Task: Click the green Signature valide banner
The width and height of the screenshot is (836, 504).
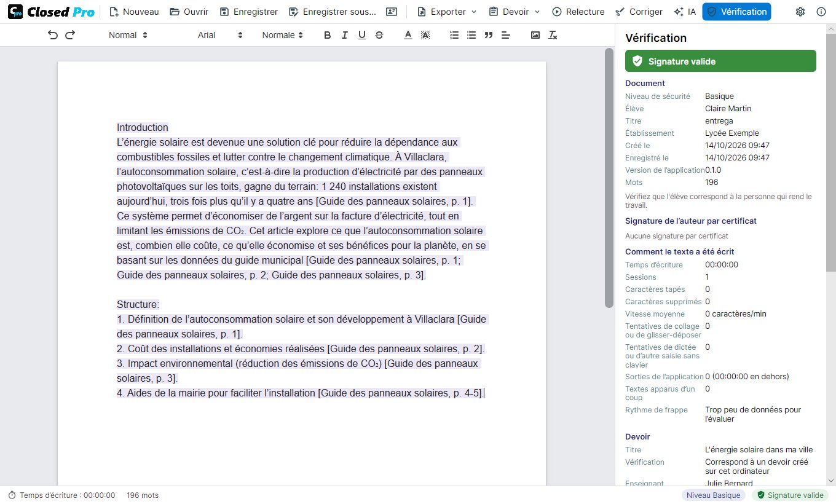Action: [x=720, y=61]
